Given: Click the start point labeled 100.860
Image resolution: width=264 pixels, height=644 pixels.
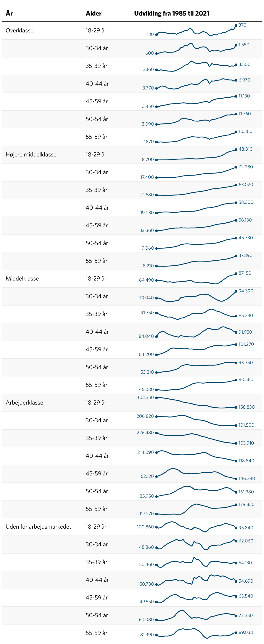Looking at the screenshot, I should [x=156, y=527].
